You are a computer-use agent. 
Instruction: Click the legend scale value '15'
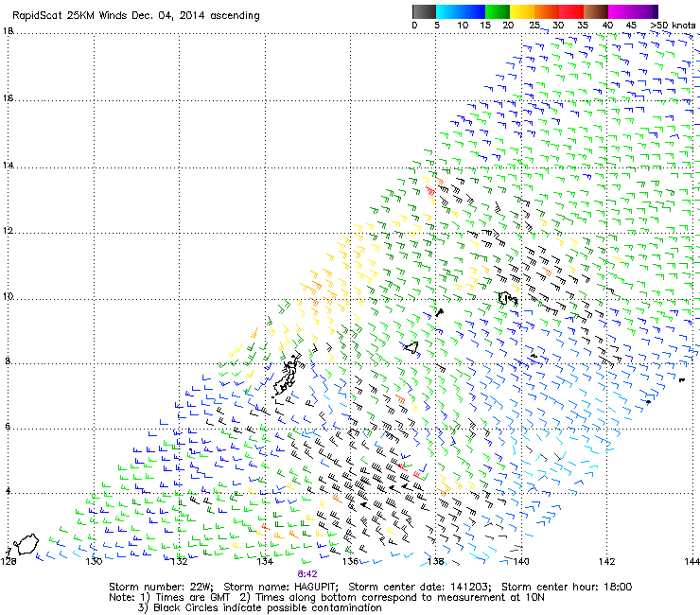click(x=485, y=26)
